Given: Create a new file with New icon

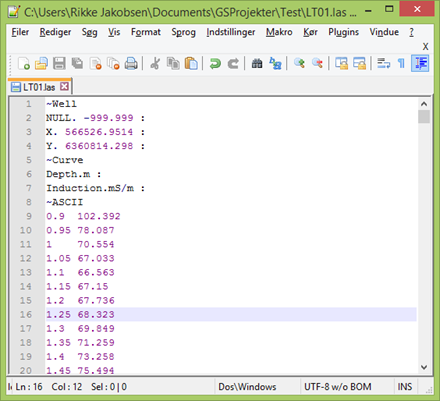Looking at the screenshot, I should point(24,63).
